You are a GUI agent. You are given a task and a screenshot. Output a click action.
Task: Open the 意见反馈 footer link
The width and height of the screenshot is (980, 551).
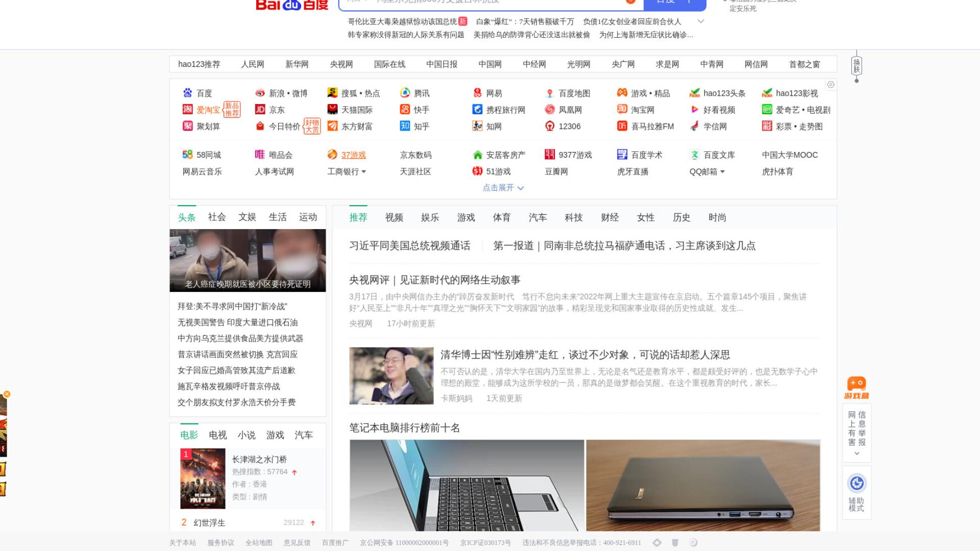pos(297,542)
